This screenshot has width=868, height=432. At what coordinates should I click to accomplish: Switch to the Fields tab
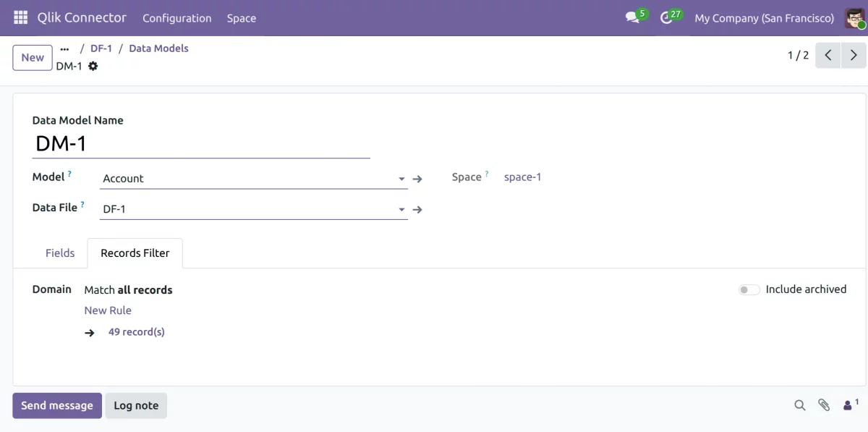point(60,253)
